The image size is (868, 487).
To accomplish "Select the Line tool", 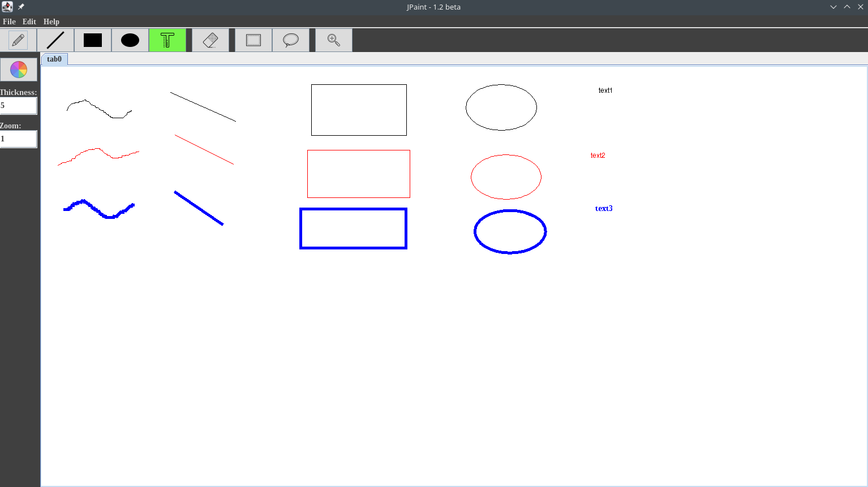I will (55, 40).
